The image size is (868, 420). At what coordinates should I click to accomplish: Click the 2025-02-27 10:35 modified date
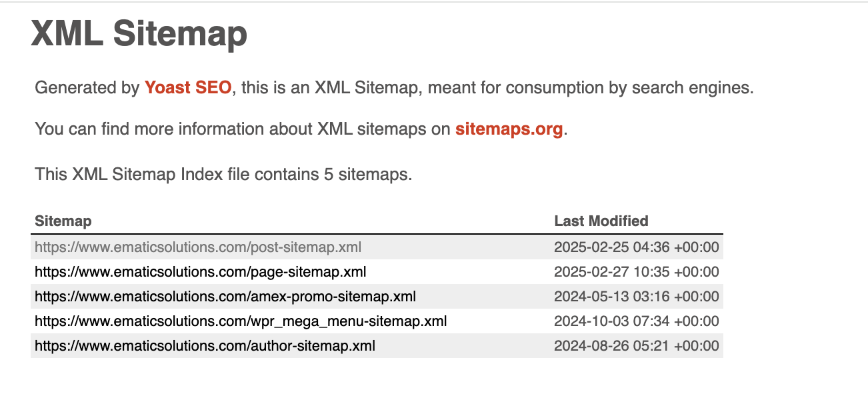(x=636, y=272)
